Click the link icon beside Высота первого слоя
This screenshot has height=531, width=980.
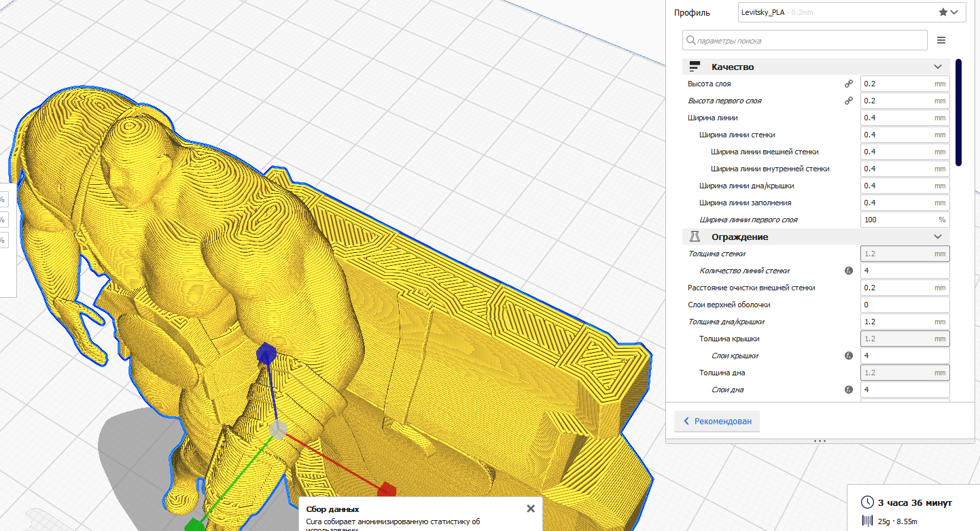tap(848, 101)
